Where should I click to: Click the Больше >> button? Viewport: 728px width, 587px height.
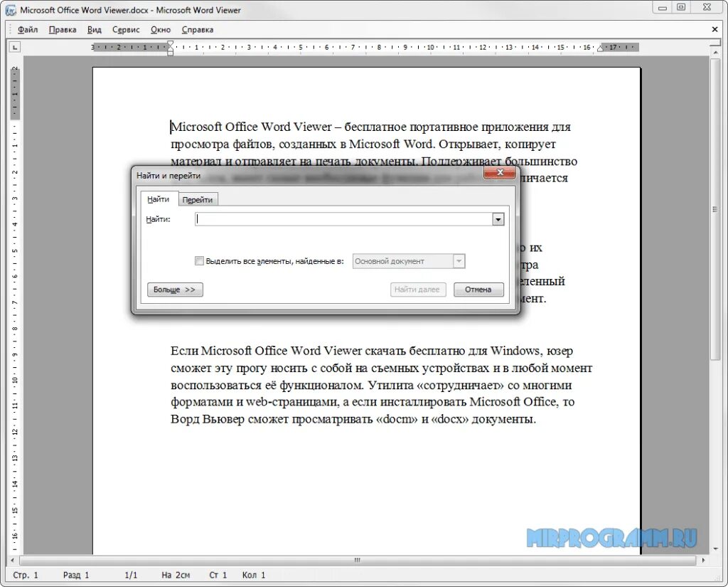pos(175,290)
